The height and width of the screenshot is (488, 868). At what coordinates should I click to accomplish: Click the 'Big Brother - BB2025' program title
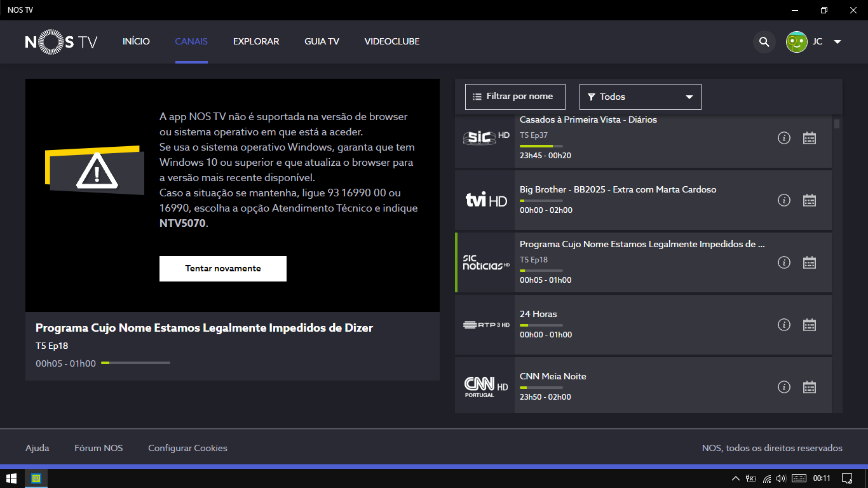[618, 189]
